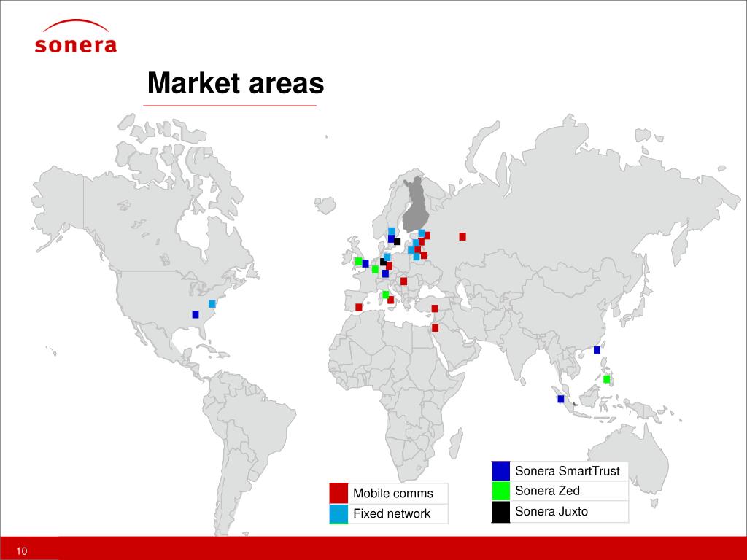747x560 pixels.
Task: Click the 'Sonera Zed' legend label
Action: pos(547,491)
